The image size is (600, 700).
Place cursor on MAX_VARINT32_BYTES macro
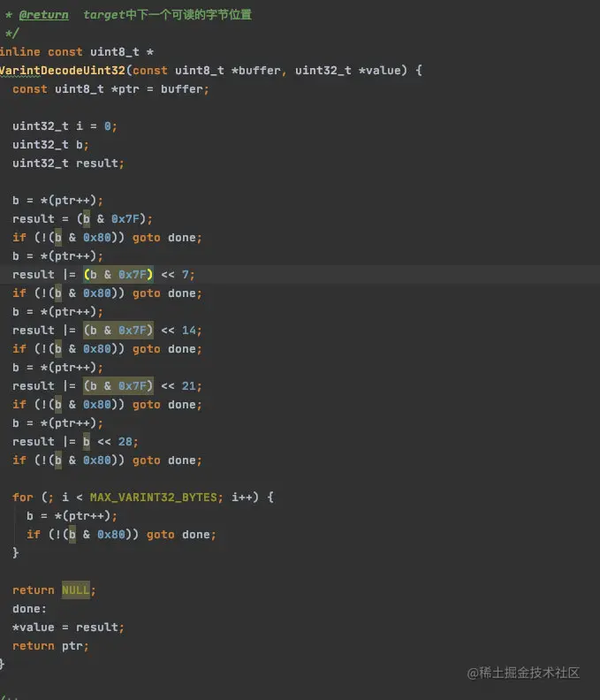153,498
